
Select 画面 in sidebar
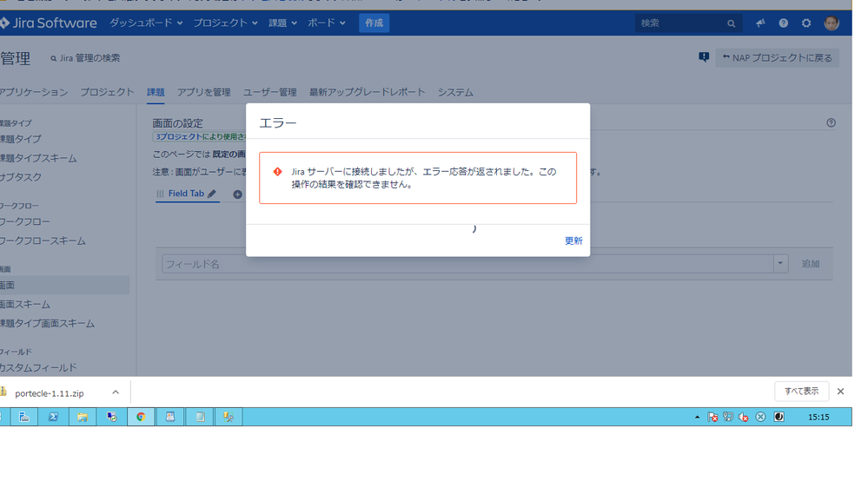(64, 286)
